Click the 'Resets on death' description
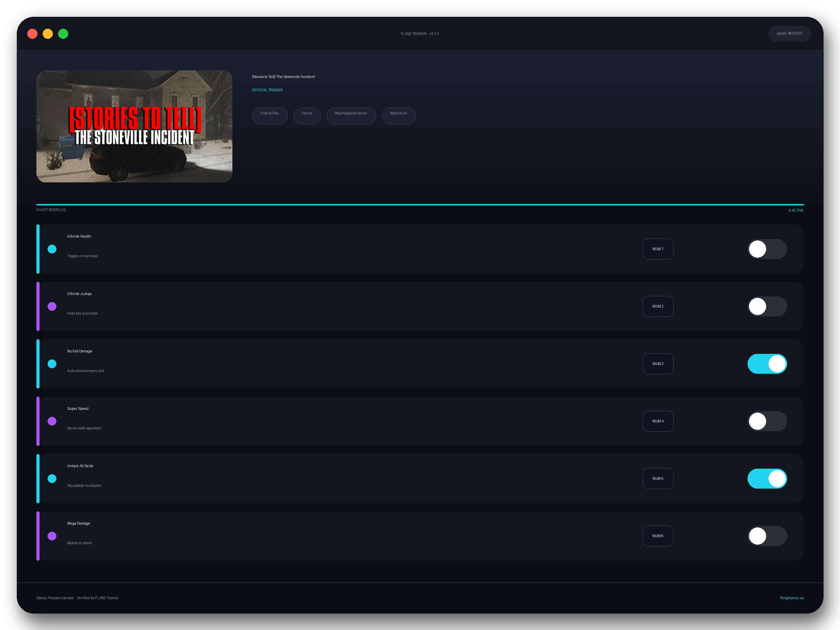 coord(80,543)
